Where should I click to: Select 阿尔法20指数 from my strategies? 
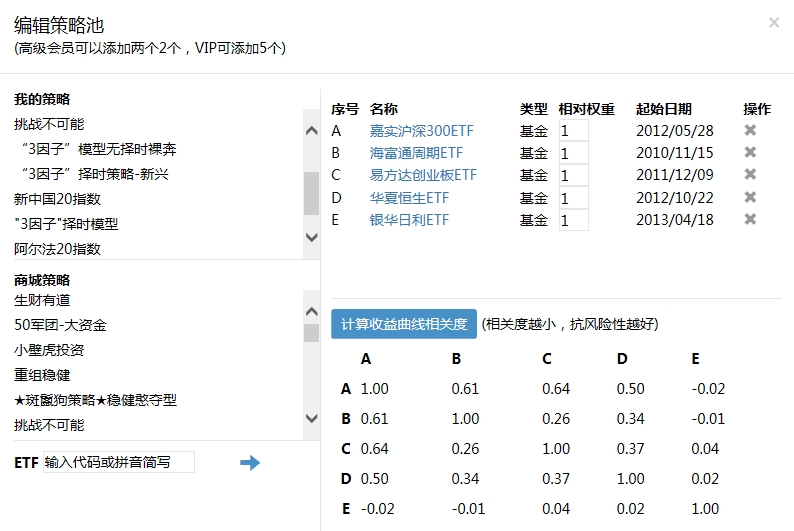coord(58,249)
